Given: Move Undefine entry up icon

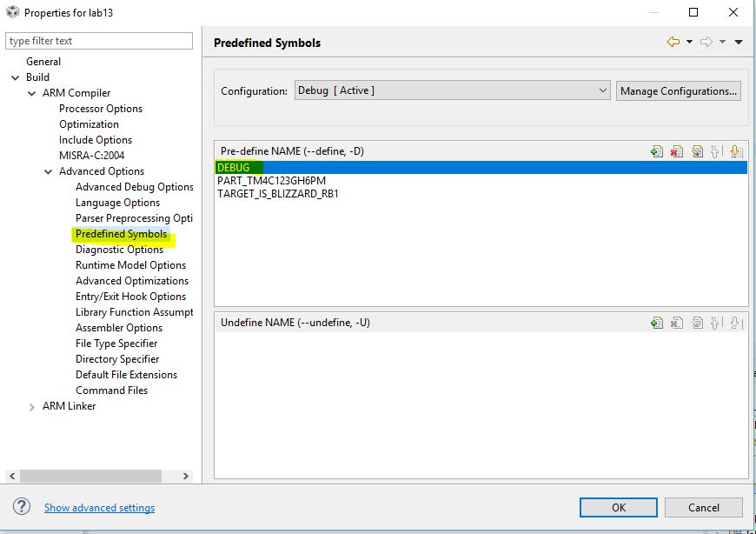Looking at the screenshot, I should pyautogui.click(x=715, y=323).
